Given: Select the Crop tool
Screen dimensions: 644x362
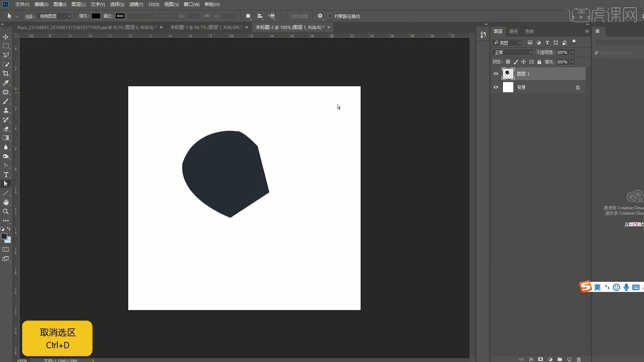Looking at the screenshot, I should (6, 73).
